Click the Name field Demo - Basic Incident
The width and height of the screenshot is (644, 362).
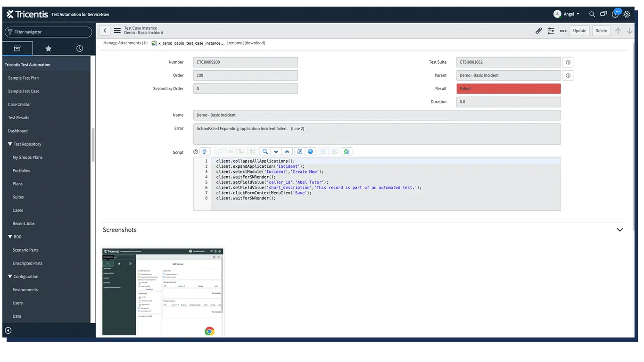pyautogui.click(x=377, y=115)
